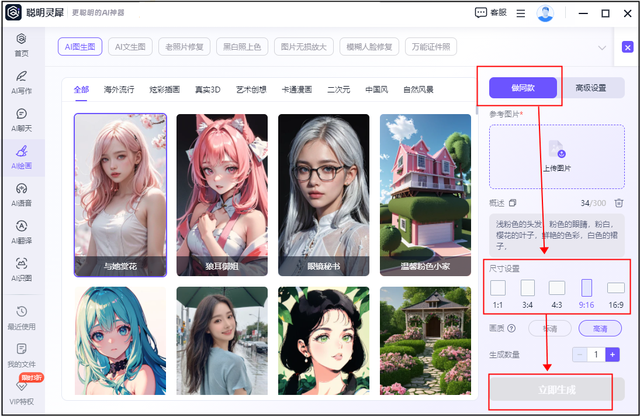Copy the 概述 description text icon
This screenshot has width=640, height=416.
coord(513,203)
